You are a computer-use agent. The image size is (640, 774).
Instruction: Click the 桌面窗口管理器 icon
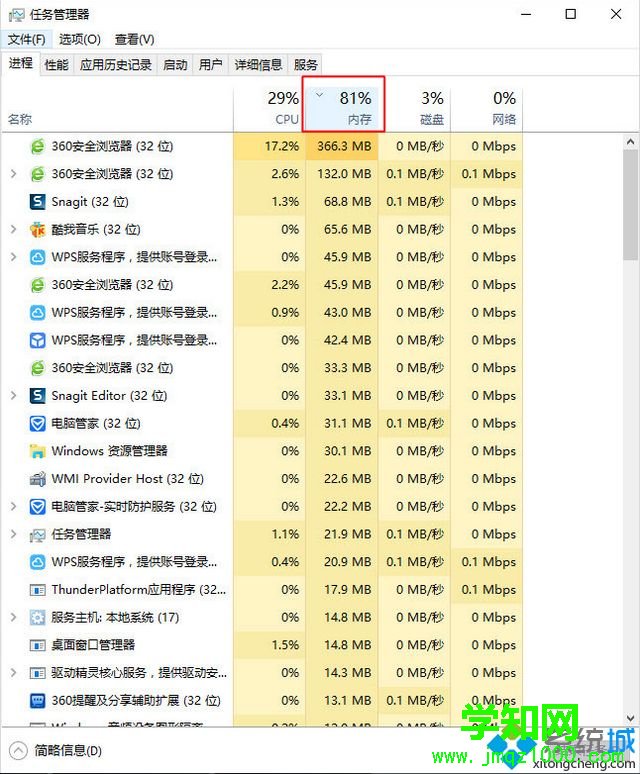(x=38, y=645)
